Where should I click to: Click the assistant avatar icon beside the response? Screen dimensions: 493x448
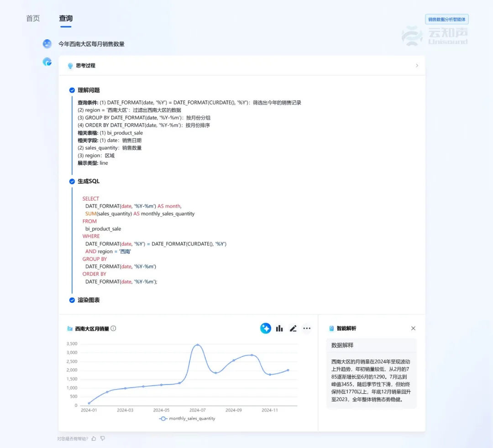47,62
